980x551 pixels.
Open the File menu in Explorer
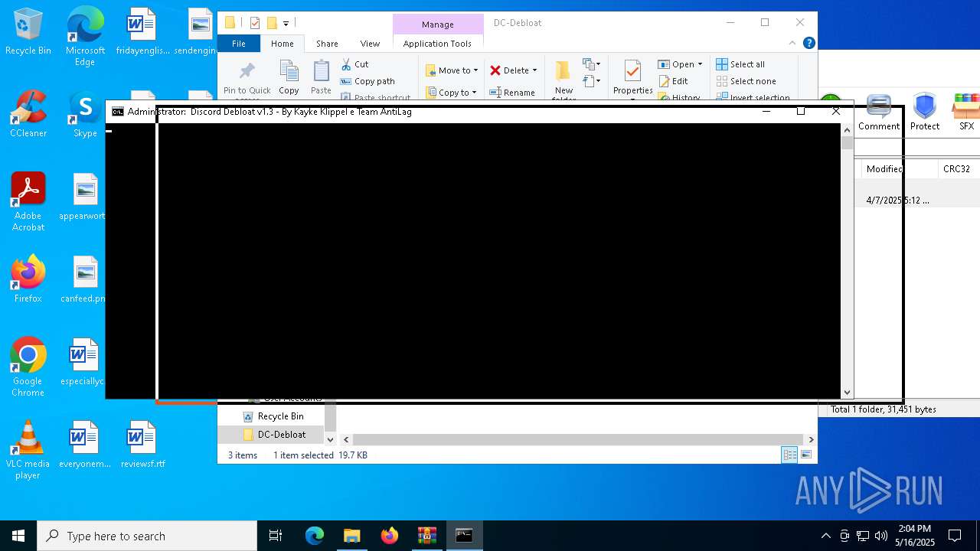point(239,44)
